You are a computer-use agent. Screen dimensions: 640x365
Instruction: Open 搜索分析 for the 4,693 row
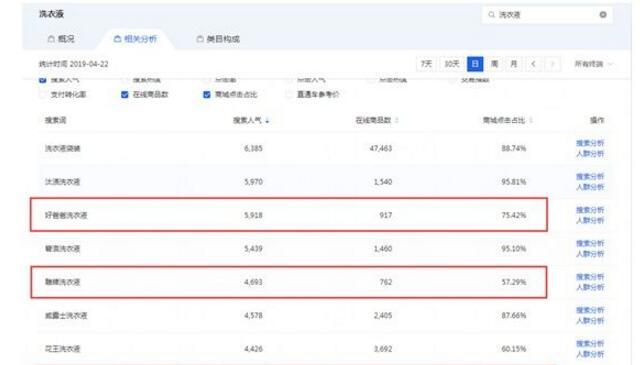590,277
